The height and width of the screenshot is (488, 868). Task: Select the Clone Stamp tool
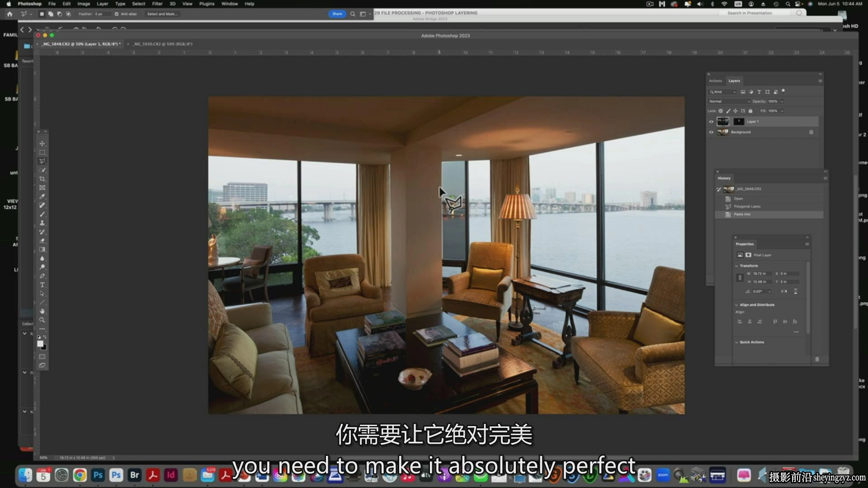[x=42, y=223]
